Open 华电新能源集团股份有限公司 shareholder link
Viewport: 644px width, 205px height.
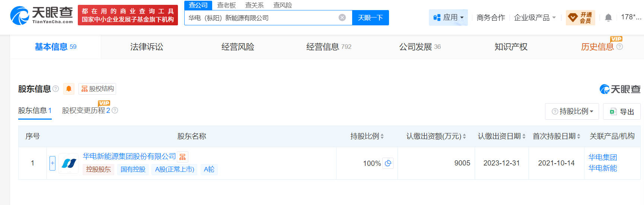click(x=129, y=156)
